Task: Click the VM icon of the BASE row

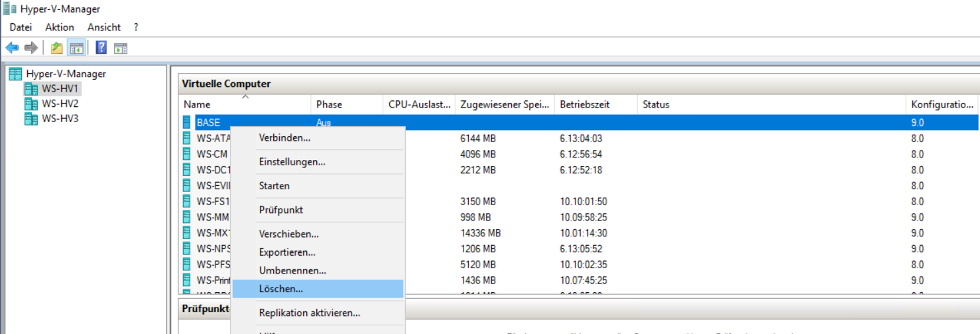Action: tap(187, 123)
